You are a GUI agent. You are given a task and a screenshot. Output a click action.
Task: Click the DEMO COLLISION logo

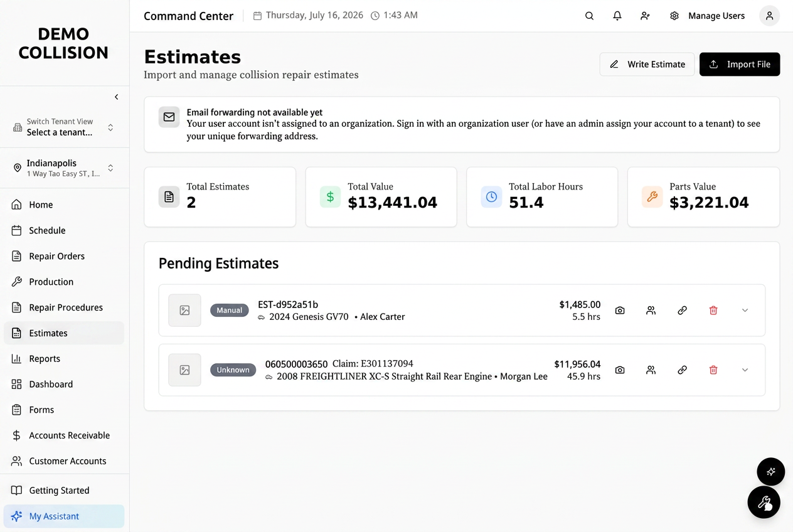click(x=63, y=43)
